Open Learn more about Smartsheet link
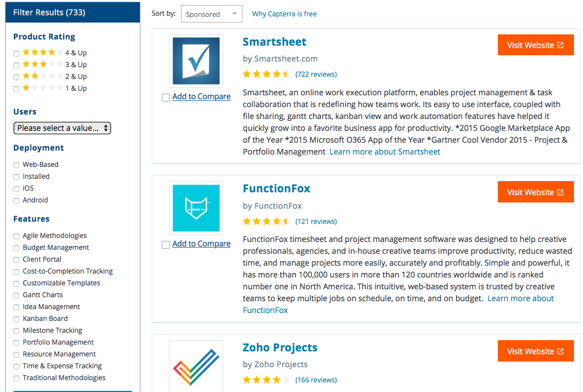Screen dimensions: 583x392 (385, 152)
